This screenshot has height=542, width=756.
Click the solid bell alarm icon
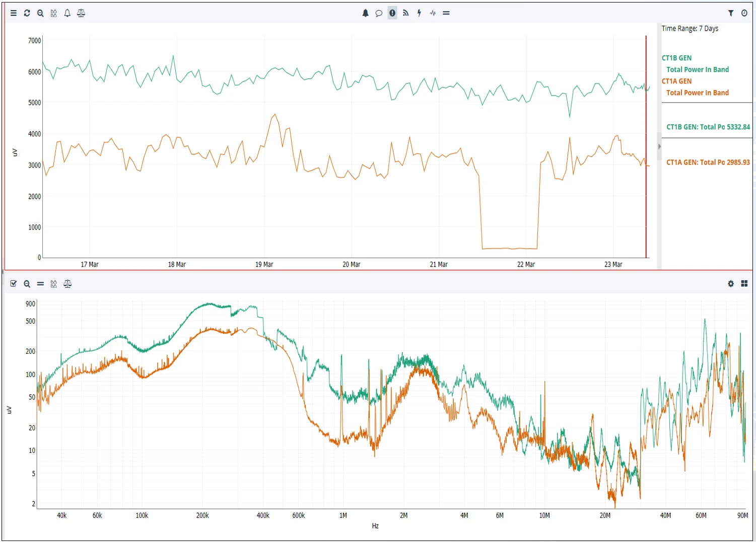pyautogui.click(x=365, y=13)
